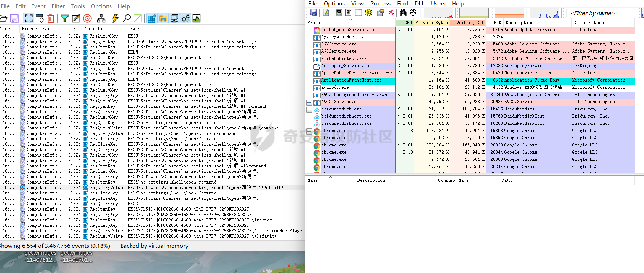Open Process Explorer Users menu

(438, 3)
